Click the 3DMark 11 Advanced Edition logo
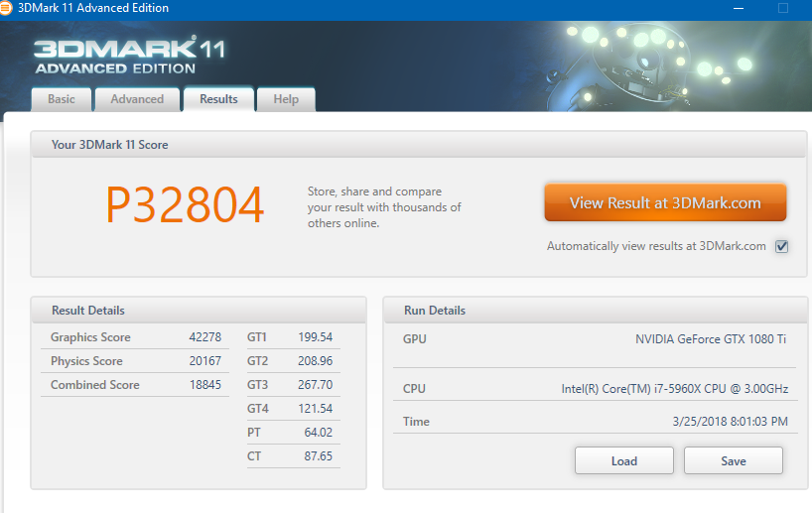 pyautogui.click(x=129, y=55)
